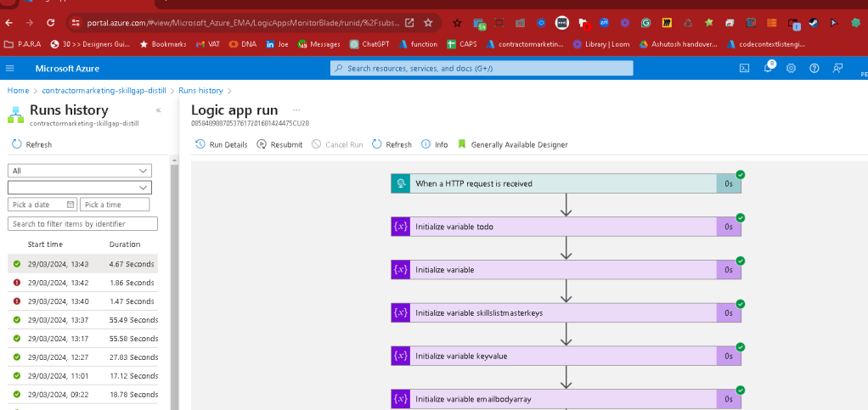Image resolution: width=868 pixels, height=410 pixels.
Task: Open Initialize variable emailbodyarray step
Action: [566, 399]
